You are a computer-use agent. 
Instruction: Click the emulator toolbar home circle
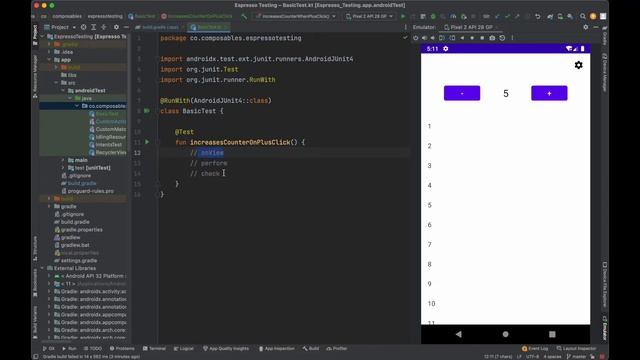pyautogui.click(x=472, y=38)
